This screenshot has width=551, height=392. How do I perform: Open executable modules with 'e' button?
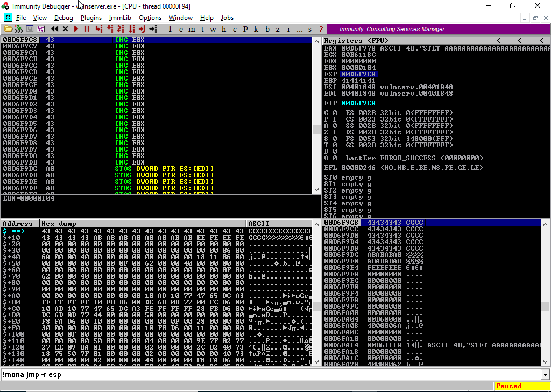coord(180,29)
